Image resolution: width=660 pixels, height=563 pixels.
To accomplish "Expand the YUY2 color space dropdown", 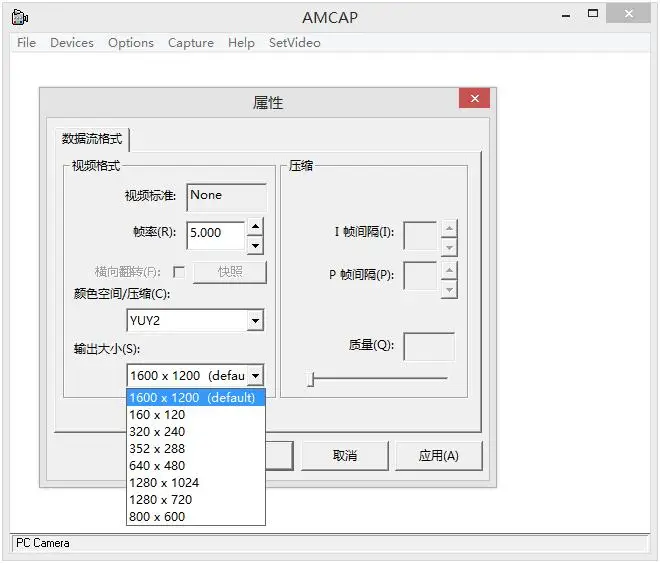I will point(255,321).
